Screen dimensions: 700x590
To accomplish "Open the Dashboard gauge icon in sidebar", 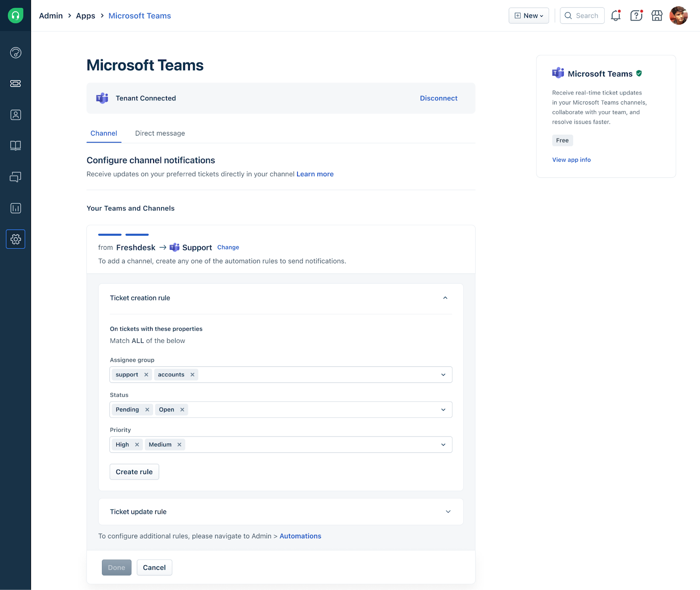I will [16, 53].
